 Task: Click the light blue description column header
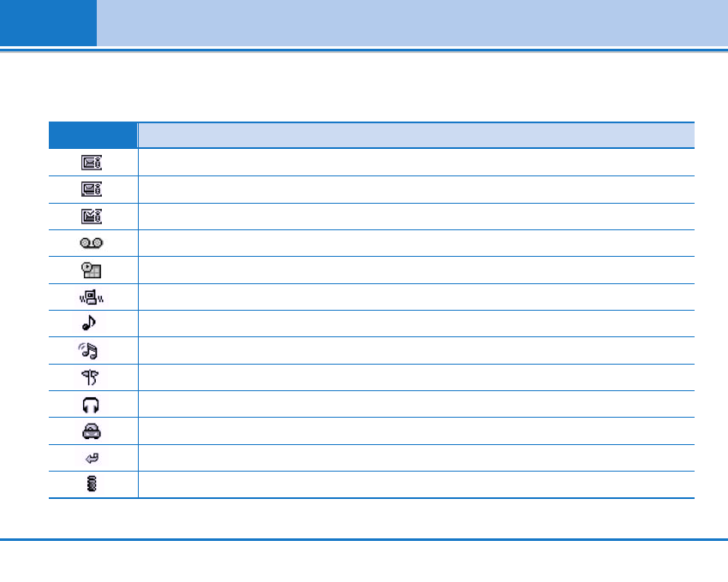tap(415, 135)
